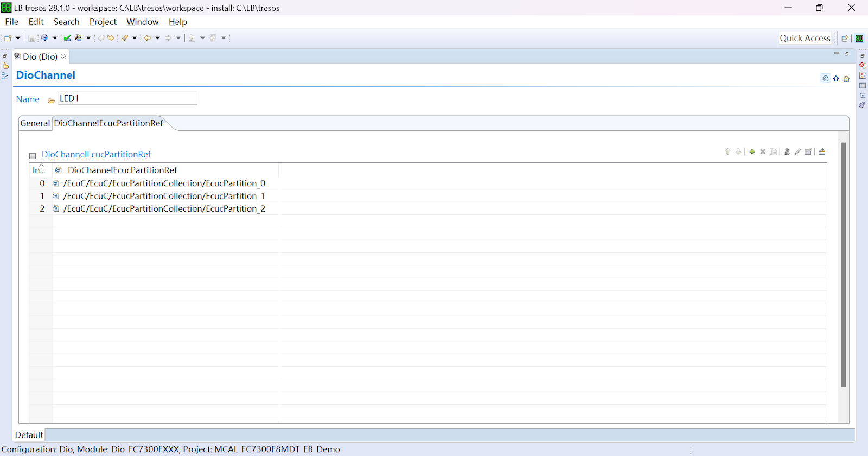Image resolution: width=868 pixels, height=456 pixels.
Task: Close the Dio (Dio) editor tab
Action: coord(64,56)
